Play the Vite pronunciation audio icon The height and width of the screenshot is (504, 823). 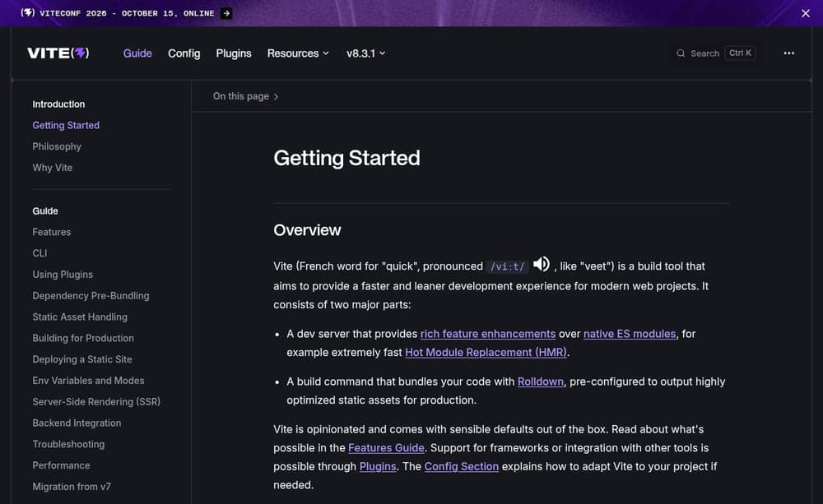542,264
